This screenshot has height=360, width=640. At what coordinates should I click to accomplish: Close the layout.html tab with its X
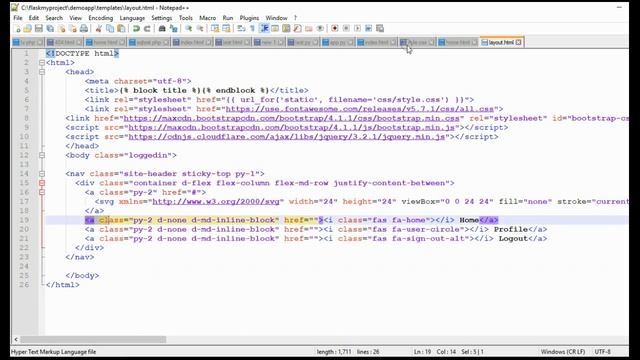tap(518, 42)
